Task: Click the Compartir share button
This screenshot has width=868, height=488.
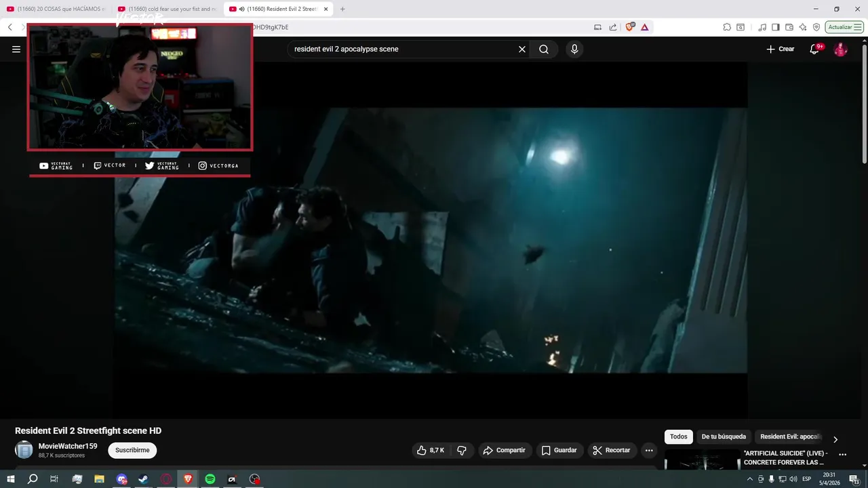Action: tap(505, 450)
